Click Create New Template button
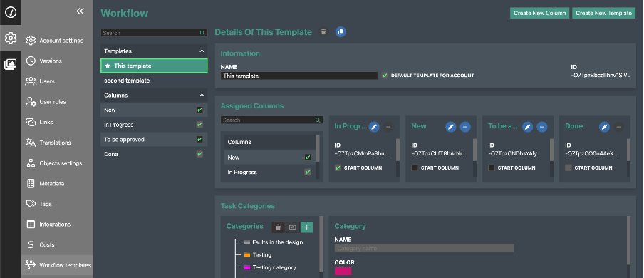644x278 pixels. (x=603, y=13)
